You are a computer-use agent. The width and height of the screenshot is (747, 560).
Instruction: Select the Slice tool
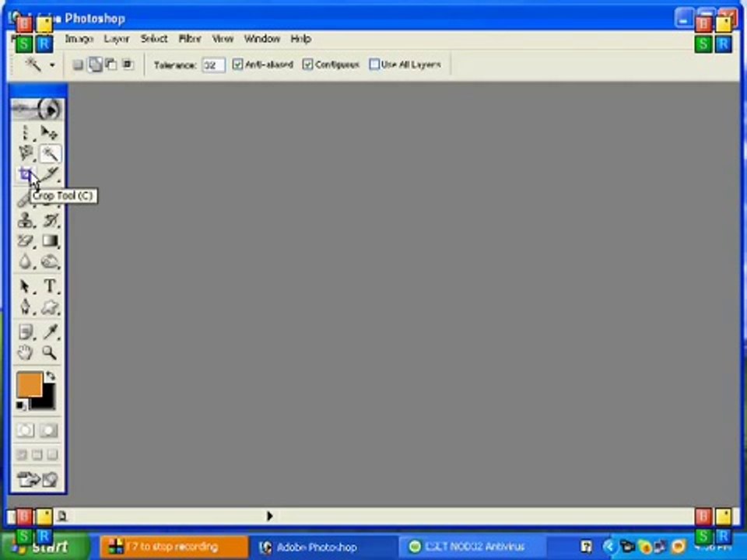50,175
